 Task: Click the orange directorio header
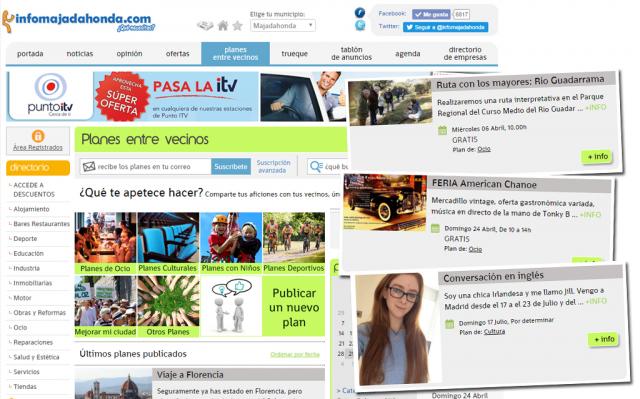coord(38,168)
